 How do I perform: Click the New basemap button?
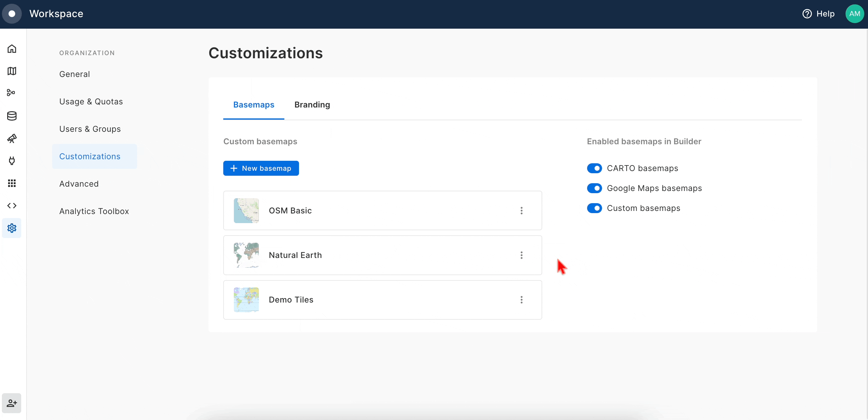pyautogui.click(x=261, y=168)
